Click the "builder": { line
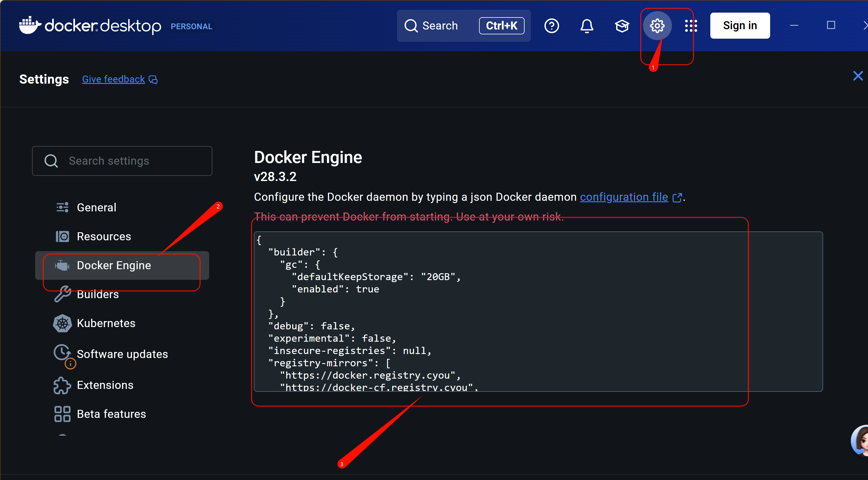868x480 pixels. point(303,252)
